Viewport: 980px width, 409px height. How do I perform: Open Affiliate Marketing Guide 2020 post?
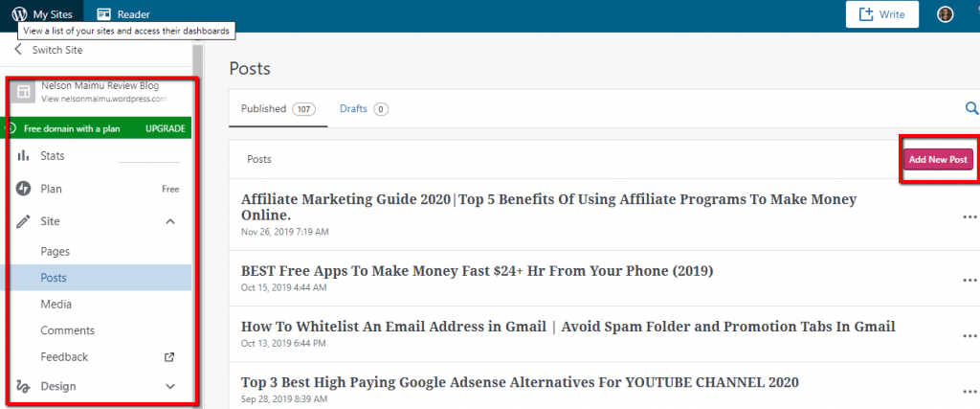pyautogui.click(x=548, y=207)
